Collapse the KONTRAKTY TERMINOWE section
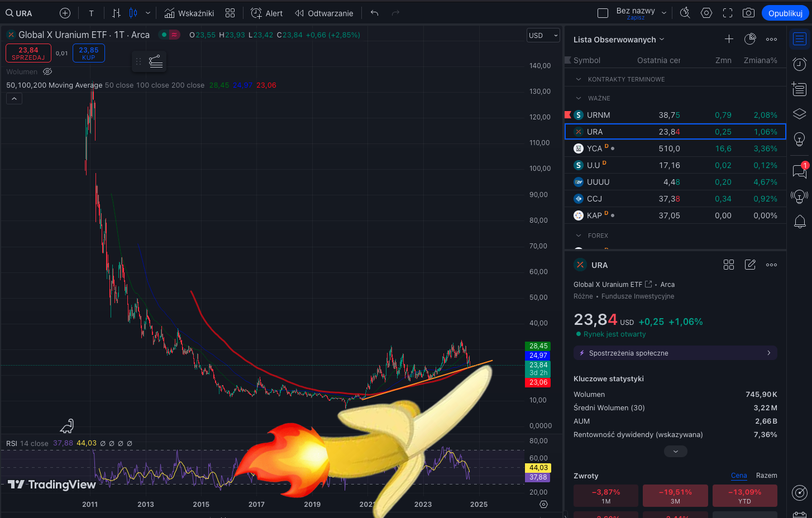 [x=579, y=79]
